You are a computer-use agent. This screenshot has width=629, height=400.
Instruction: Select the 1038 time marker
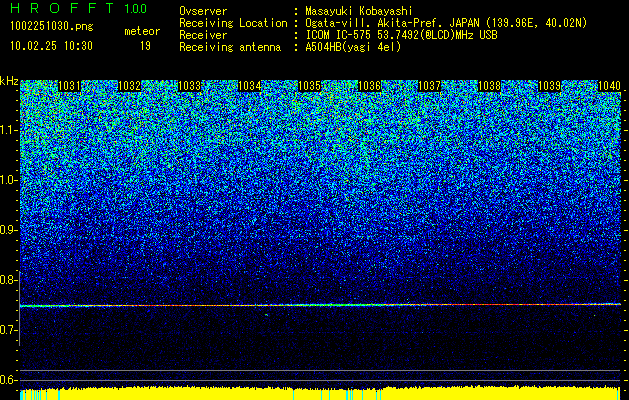489,86
